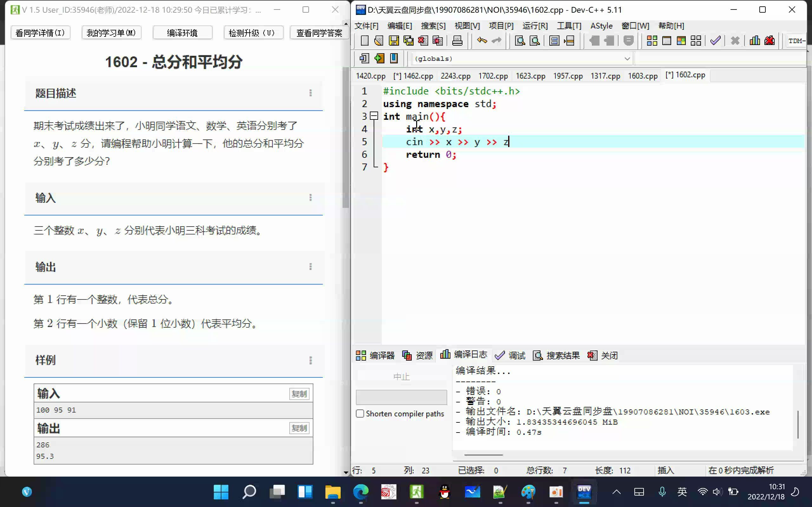
Task: Click the 查看同学答案 button
Action: [x=319, y=33]
